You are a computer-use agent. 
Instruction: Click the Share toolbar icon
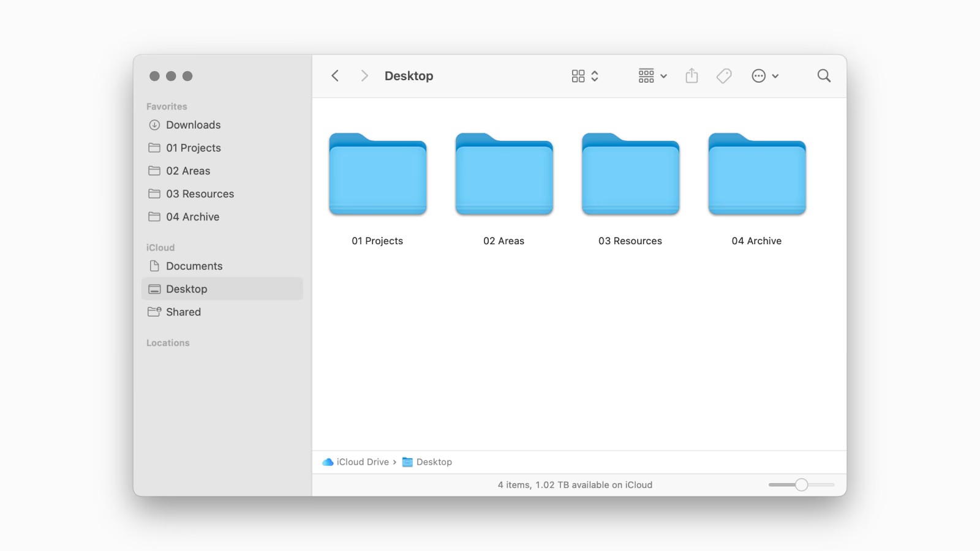(x=692, y=76)
